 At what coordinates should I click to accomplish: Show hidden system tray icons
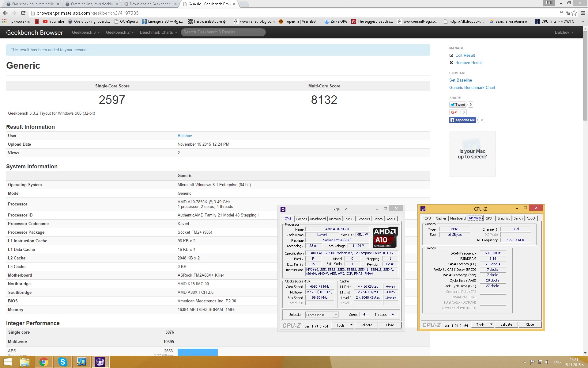[525, 362]
